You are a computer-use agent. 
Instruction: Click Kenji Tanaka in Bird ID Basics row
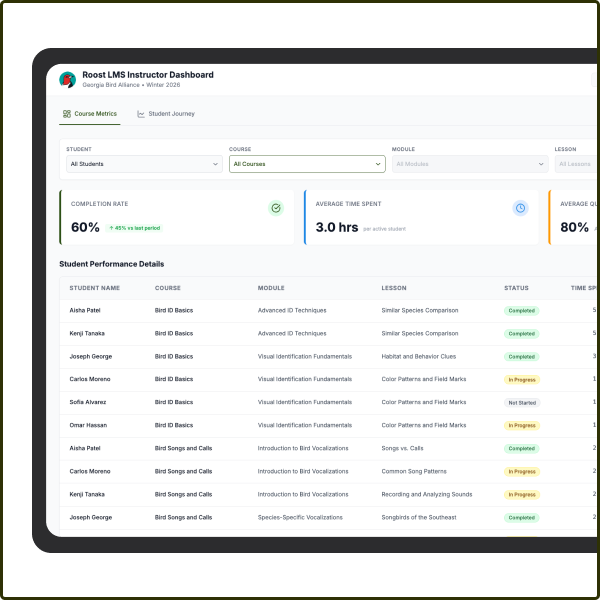coord(87,333)
